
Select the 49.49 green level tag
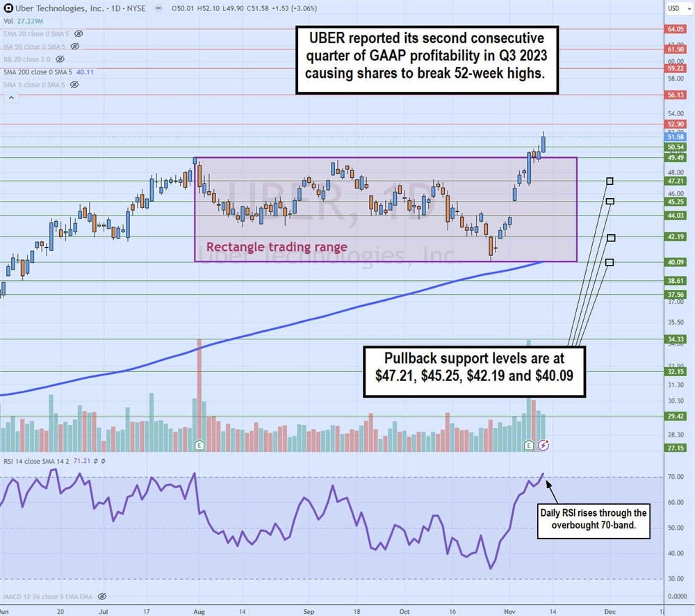click(676, 157)
